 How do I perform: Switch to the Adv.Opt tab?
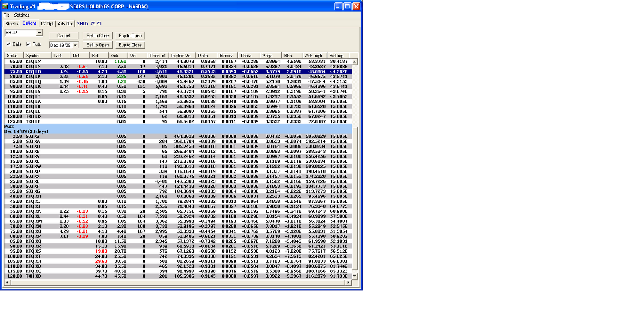coord(65,24)
